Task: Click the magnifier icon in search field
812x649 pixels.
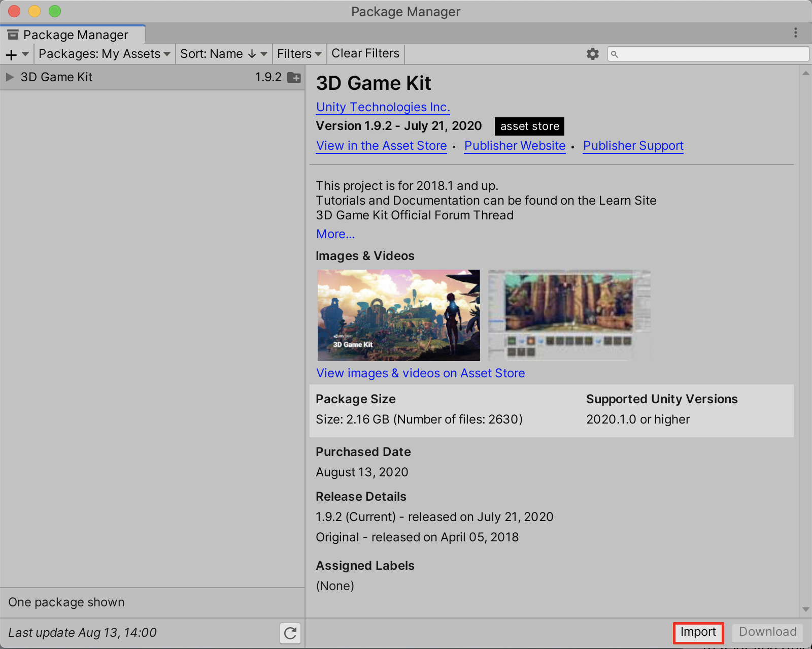Action: (615, 54)
